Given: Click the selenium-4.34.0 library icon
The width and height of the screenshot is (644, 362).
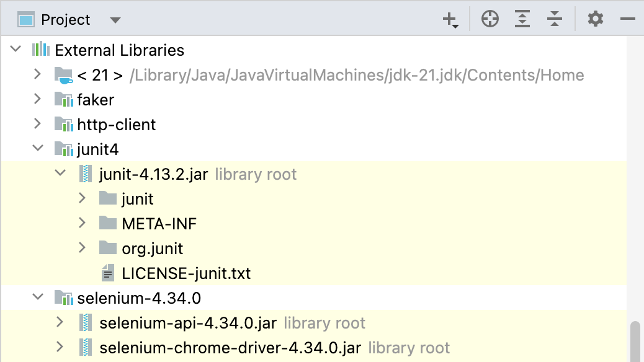Looking at the screenshot, I should pos(64,298).
